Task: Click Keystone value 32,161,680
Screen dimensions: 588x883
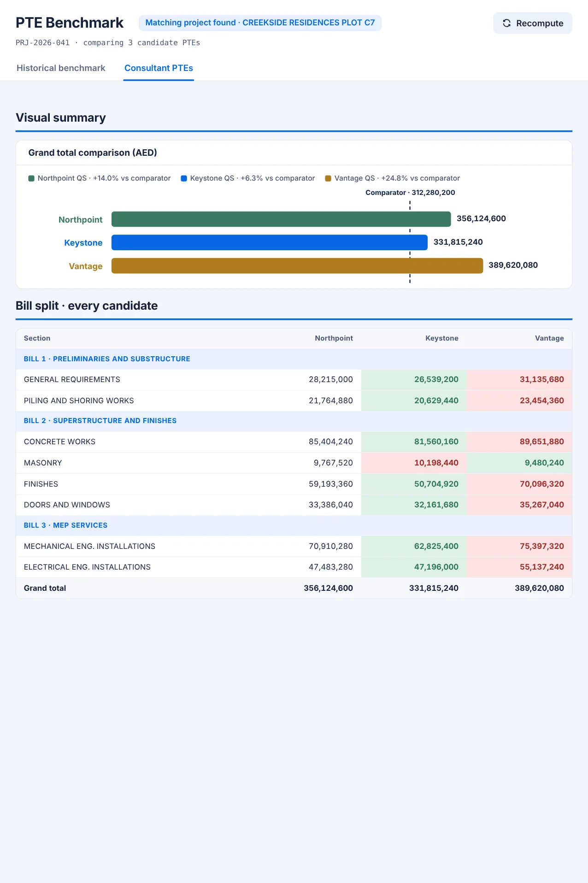Action: coord(436,505)
